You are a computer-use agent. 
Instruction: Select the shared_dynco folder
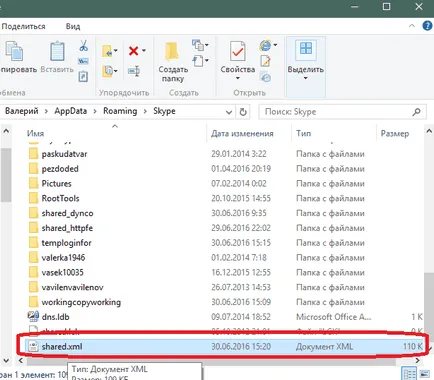click(67, 213)
